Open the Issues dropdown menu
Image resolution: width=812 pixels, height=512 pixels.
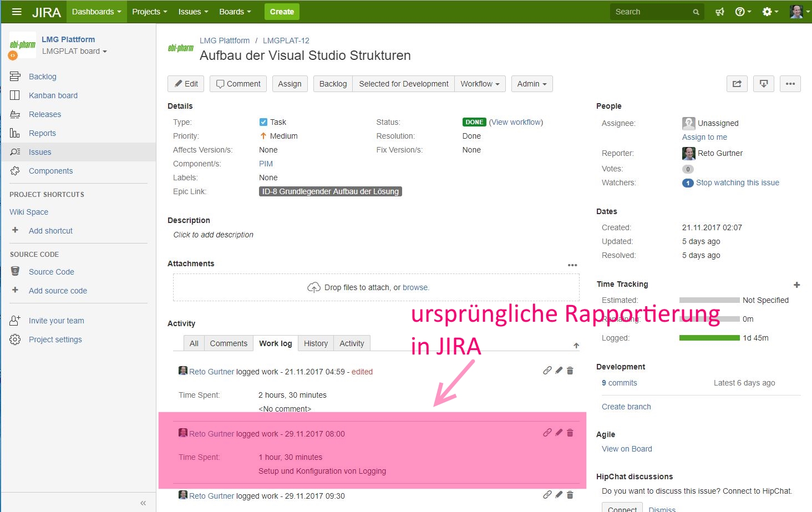pyautogui.click(x=193, y=12)
